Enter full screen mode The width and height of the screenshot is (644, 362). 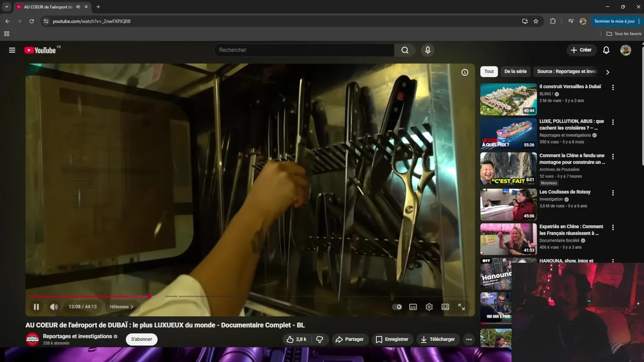point(461,307)
